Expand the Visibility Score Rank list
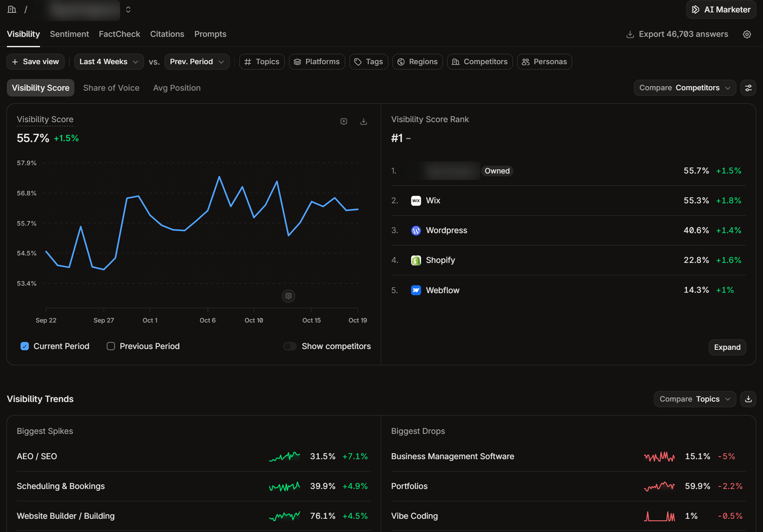This screenshot has width=763, height=532. pyautogui.click(x=727, y=347)
